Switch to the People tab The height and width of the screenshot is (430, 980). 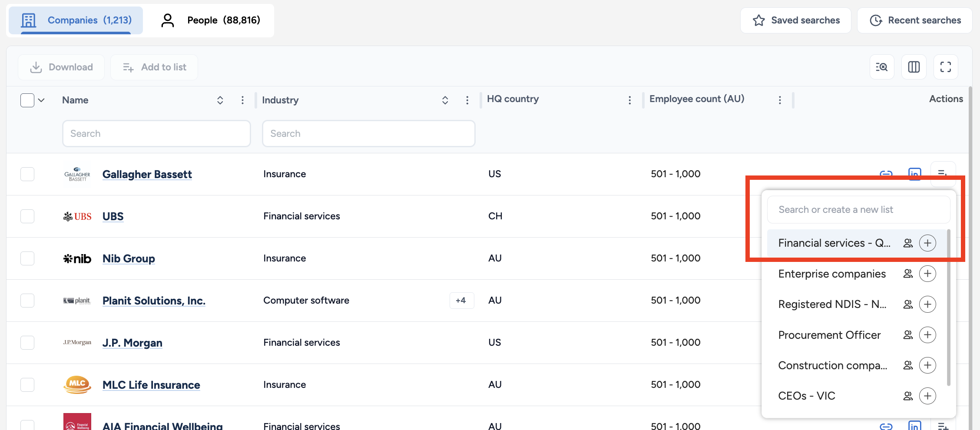tap(211, 20)
